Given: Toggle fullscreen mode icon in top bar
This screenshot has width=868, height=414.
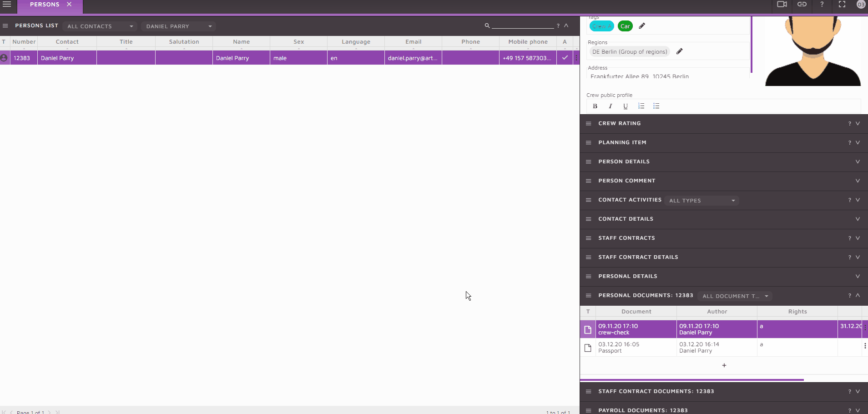Looking at the screenshot, I should click(842, 5).
